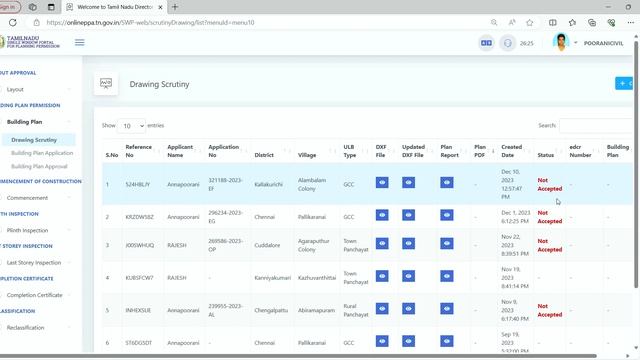Click the round icon next to 26:25 timer
This screenshot has height=360, width=640.
pos(507,43)
